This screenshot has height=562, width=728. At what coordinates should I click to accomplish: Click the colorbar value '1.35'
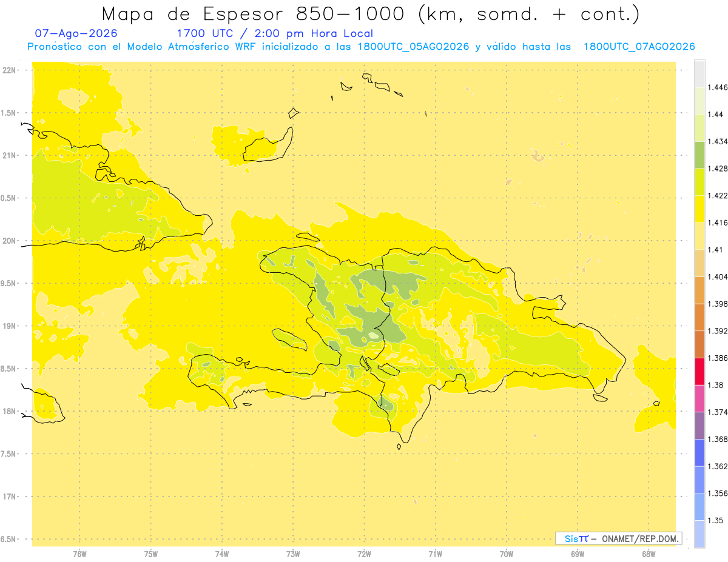(715, 520)
